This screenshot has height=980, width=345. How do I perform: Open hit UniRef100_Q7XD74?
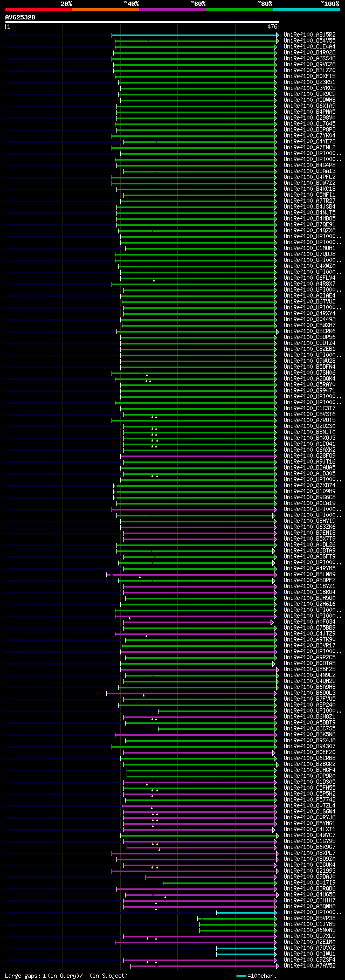(309, 485)
